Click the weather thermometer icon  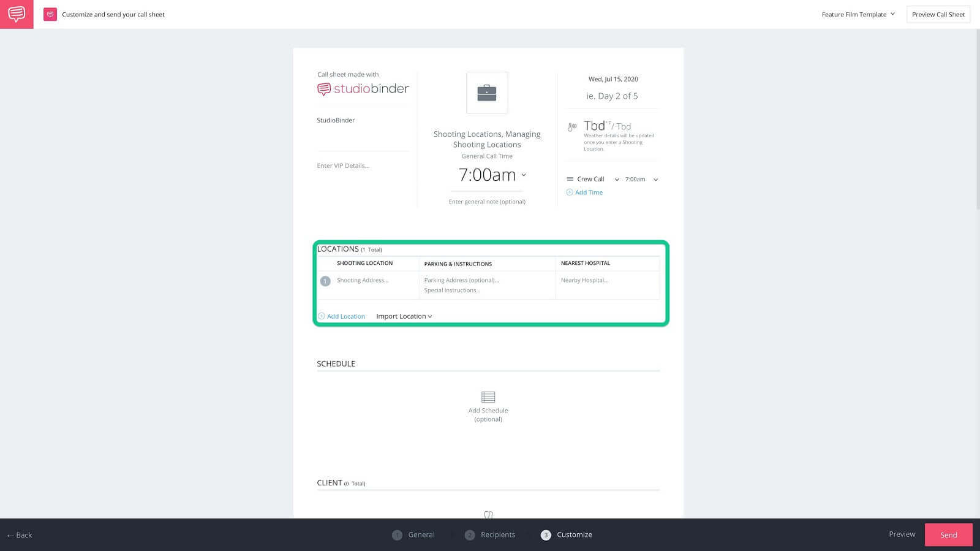click(572, 127)
